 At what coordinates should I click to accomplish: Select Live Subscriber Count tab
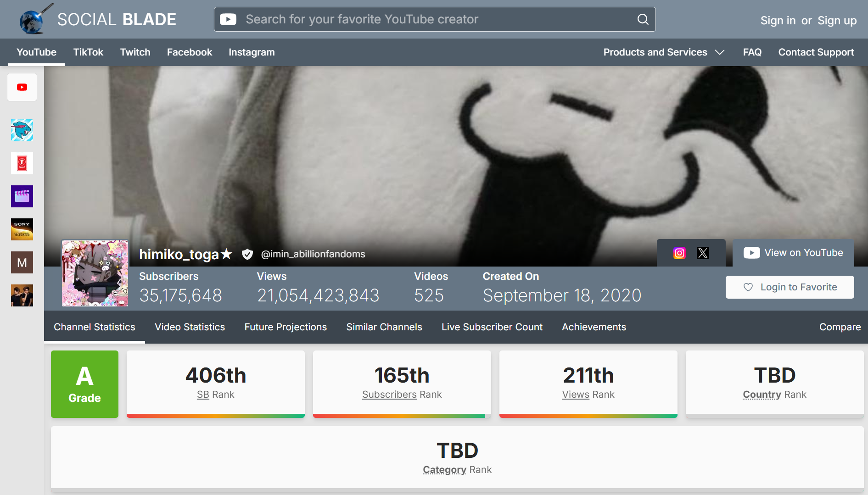[x=492, y=327]
